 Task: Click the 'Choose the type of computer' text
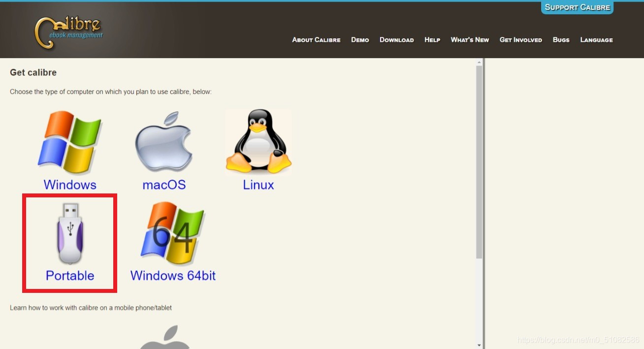[111, 92]
